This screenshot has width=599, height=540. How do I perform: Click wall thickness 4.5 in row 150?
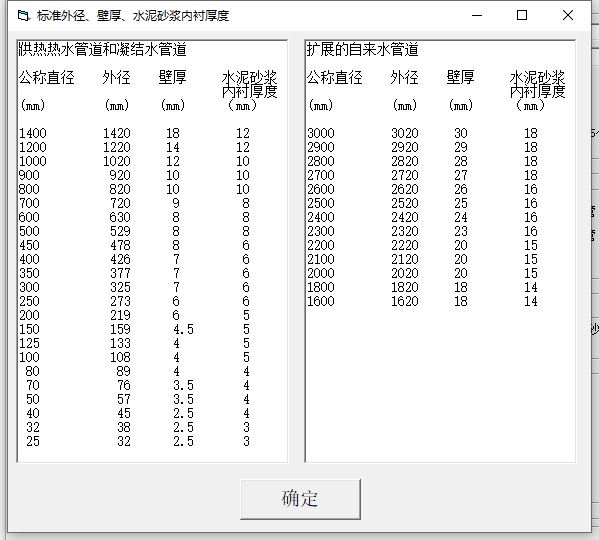(x=183, y=329)
